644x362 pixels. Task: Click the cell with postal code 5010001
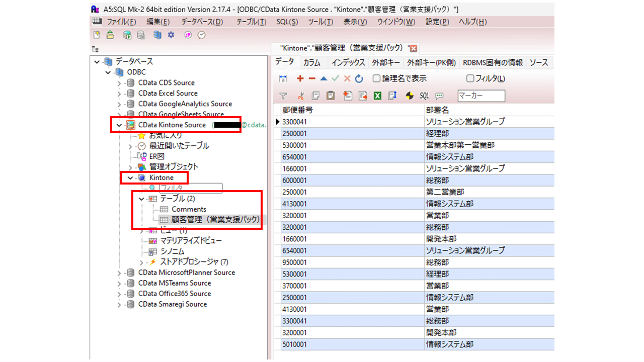click(352, 344)
